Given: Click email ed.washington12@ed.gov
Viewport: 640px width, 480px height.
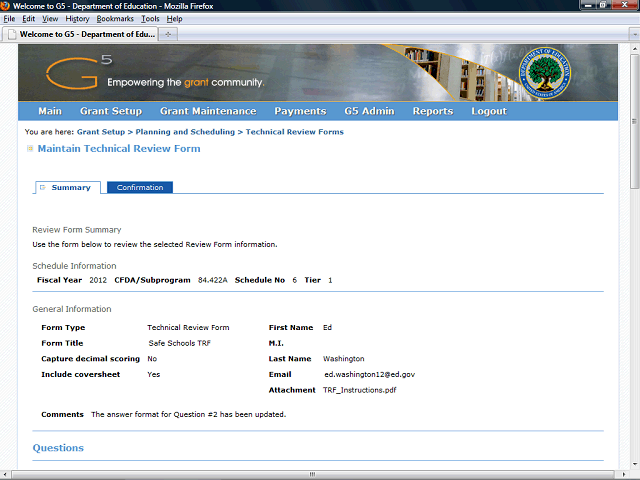Looking at the screenshot, I should click(x=369, y=374).
